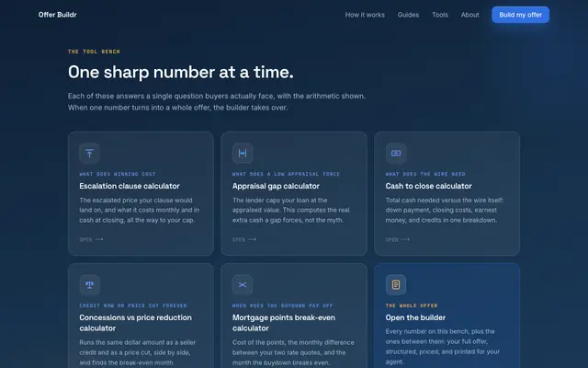Click description 'Cost of the points, the monthly'

tap(293, 352)
